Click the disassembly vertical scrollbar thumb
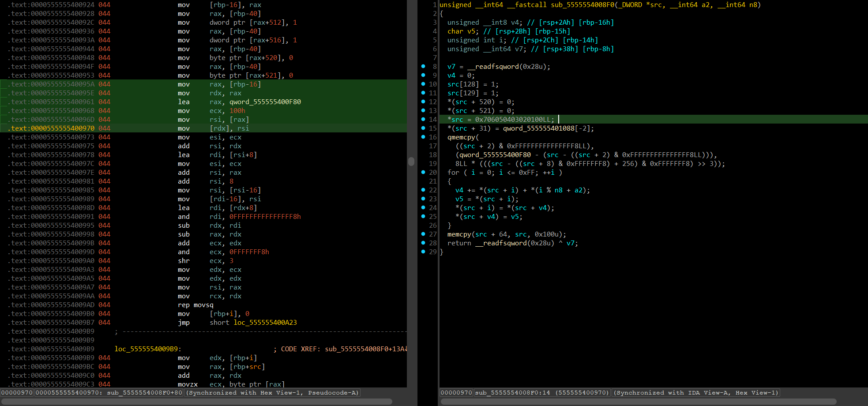868x406 pixels. click(411, 162)
